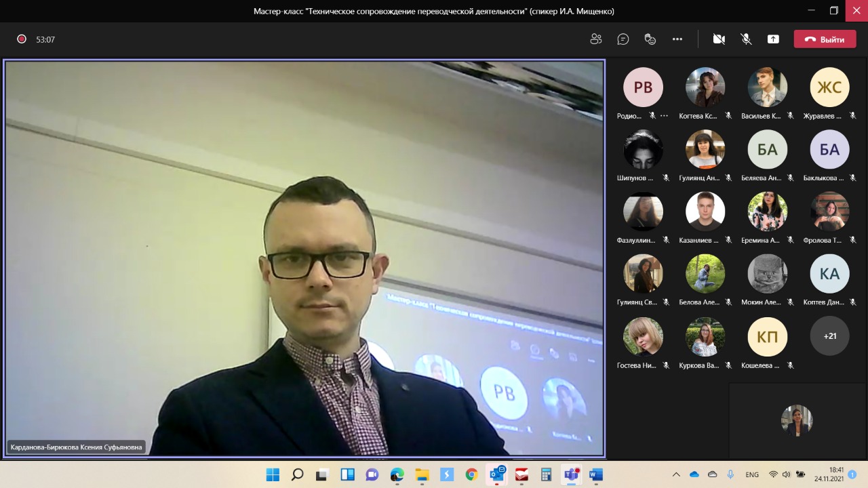Expand the +21 hidden participants
868x488 pixels.
829,336
